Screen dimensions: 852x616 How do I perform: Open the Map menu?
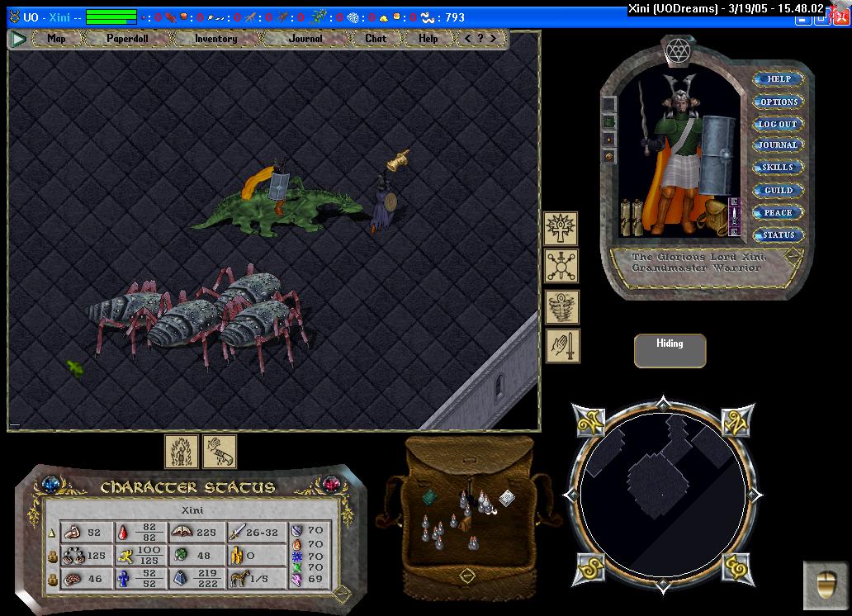point(56,39)
